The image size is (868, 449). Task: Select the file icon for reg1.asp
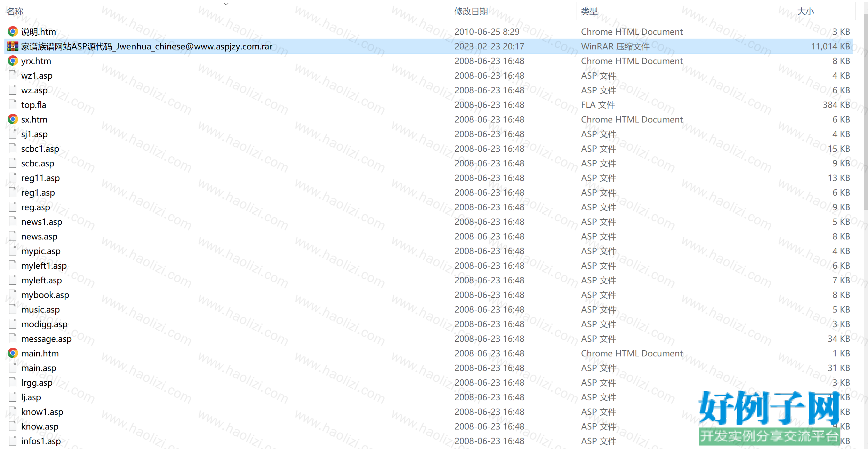pos(13,192)
